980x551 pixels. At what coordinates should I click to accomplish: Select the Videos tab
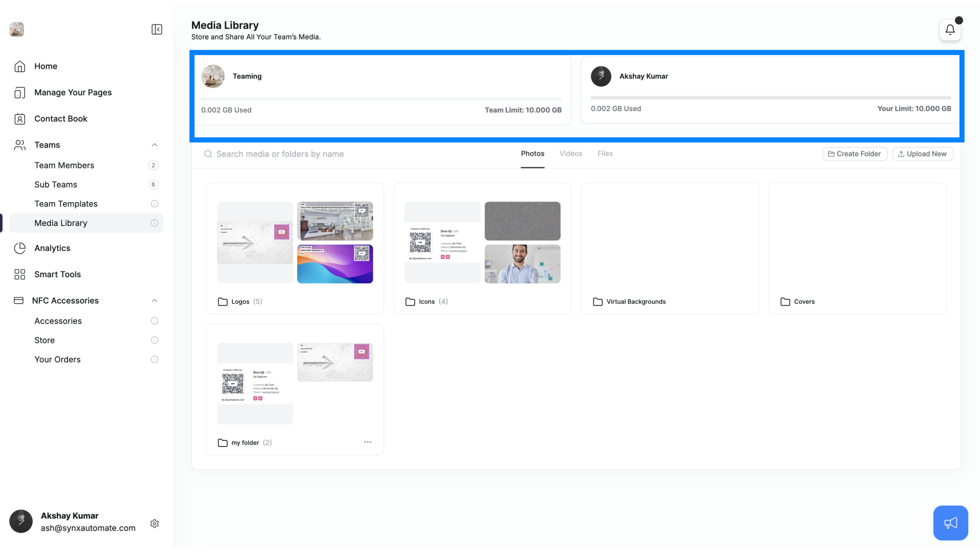click(x=571, y=154)
